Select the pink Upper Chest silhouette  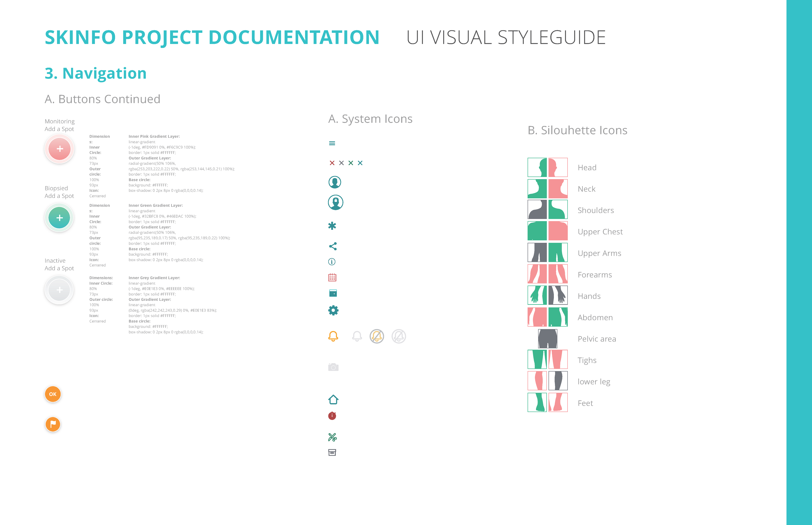[558, 231]
